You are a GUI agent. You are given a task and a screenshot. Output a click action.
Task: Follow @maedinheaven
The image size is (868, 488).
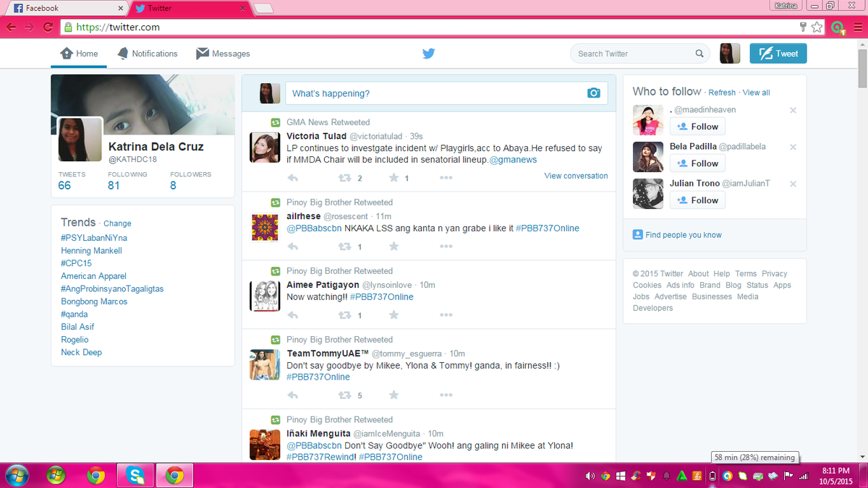(x=698, y=127)
